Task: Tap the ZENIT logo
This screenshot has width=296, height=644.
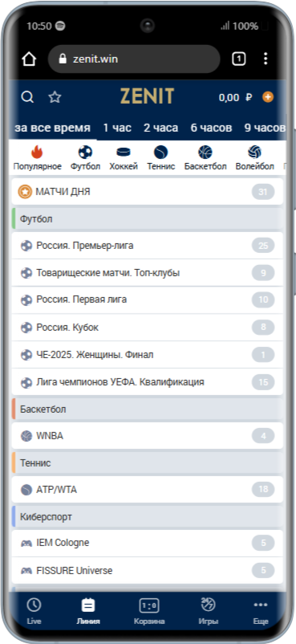Action: pos(148,96)
